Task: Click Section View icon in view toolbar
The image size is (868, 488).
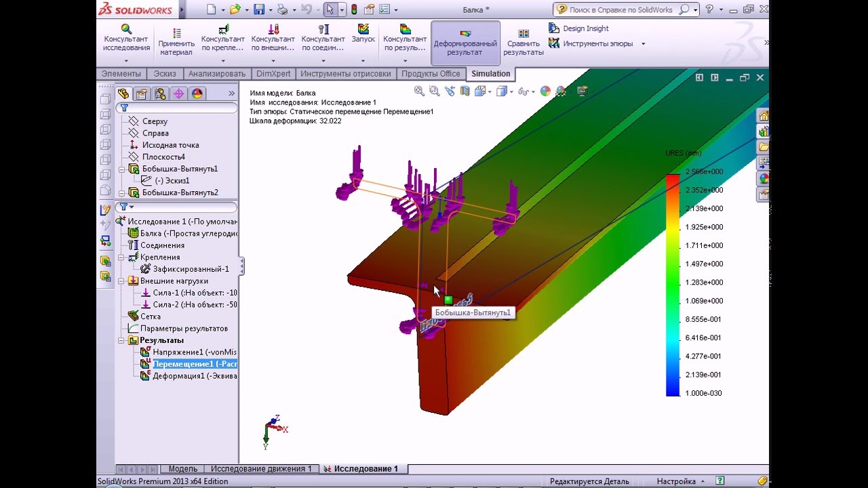Action: click(x=464, y=91)
